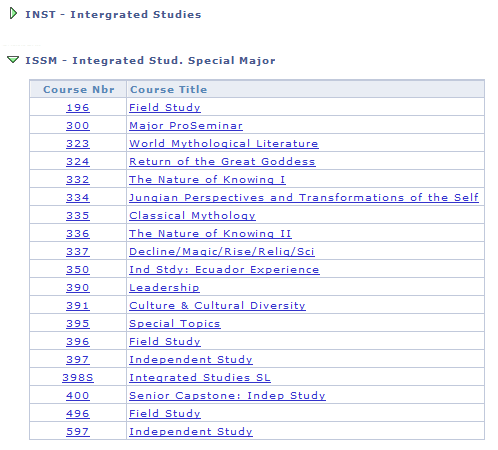View the Leadership course
The width and height of the screenshot is (498, 450).
click(x=164, y=288)
